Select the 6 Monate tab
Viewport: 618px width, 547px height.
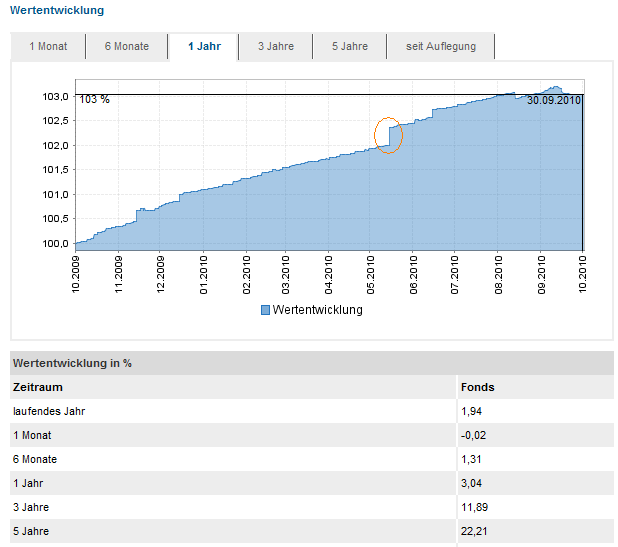tap(126, 47)
